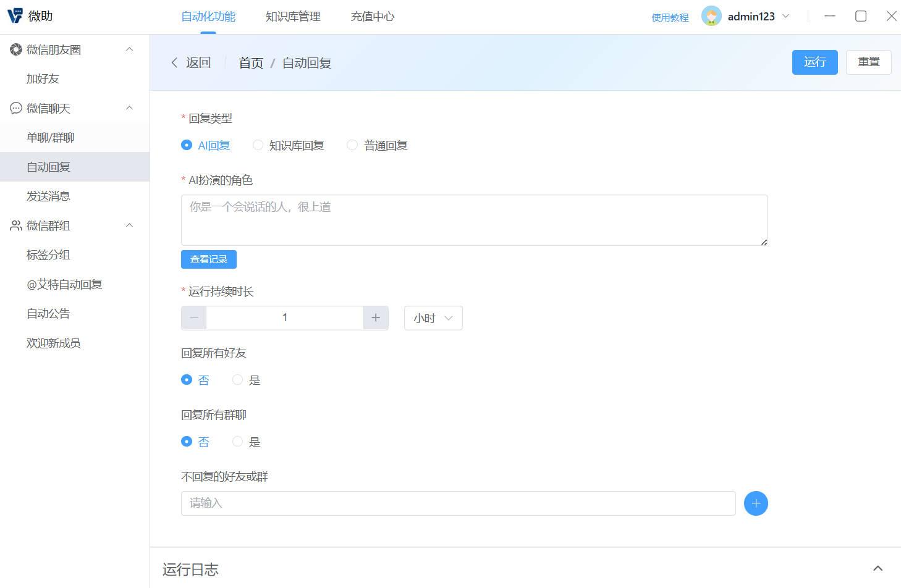Click the 微信群组 group sidebar icon

[x=15, y=225]
